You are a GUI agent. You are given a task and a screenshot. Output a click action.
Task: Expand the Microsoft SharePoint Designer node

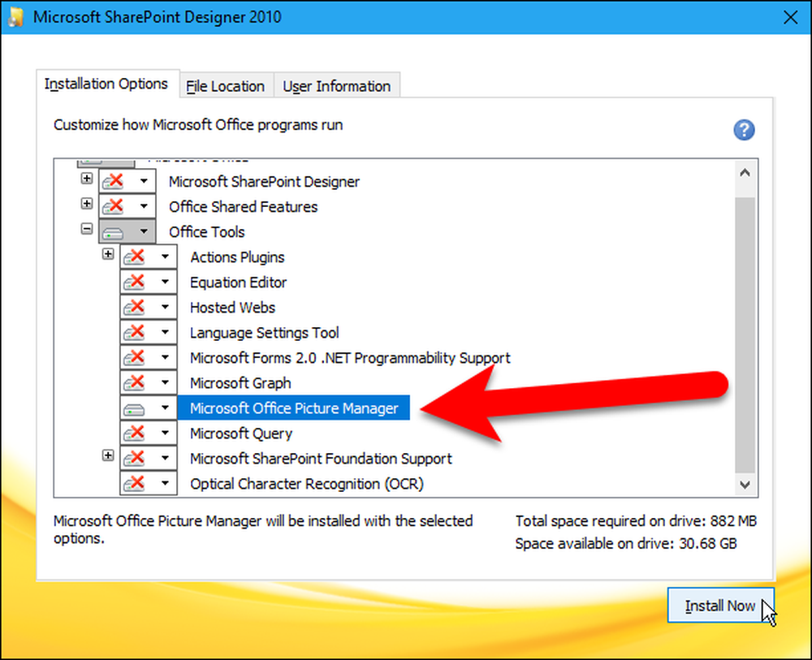[x=87, y=178]
